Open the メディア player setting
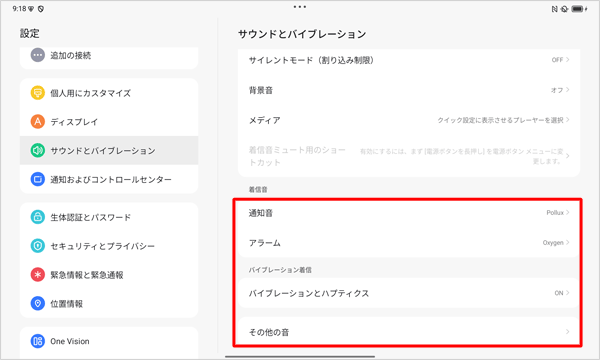 coord(409,120)
